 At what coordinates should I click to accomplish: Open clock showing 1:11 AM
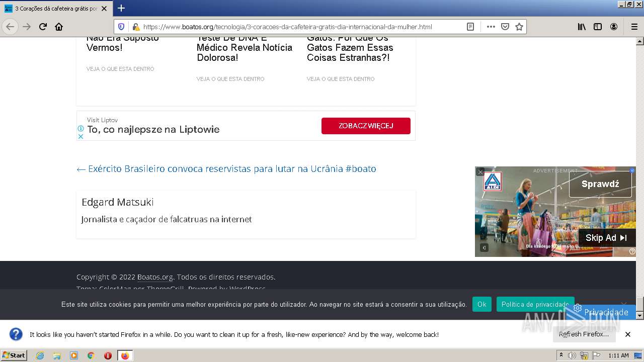pyautogui.click(x=618, y=355)
